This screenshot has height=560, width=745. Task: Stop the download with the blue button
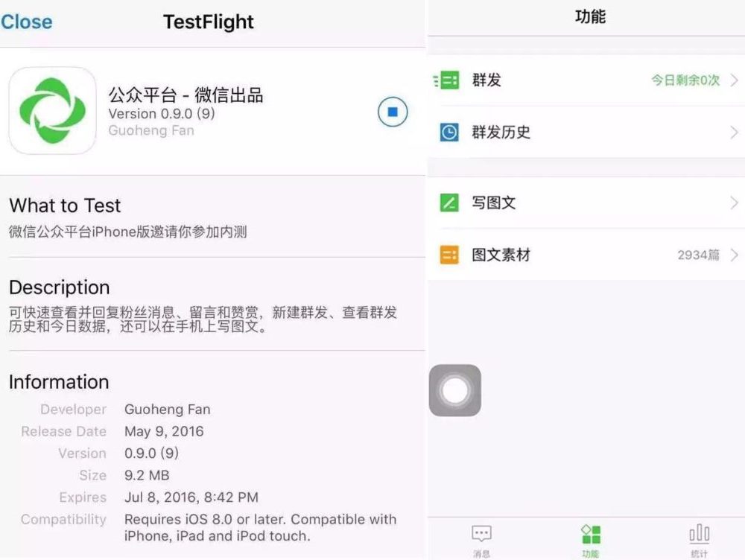pyautogui.click(x=393, y=112)
